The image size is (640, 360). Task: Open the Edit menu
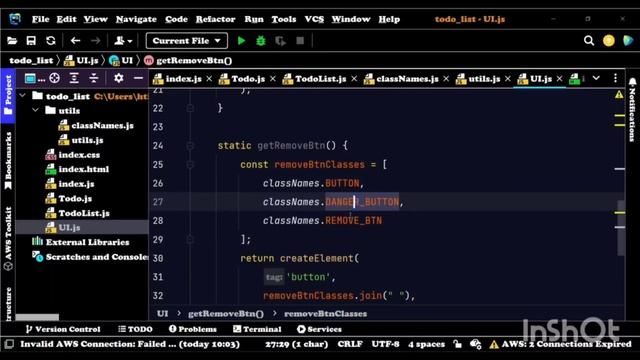coord(66,19)
